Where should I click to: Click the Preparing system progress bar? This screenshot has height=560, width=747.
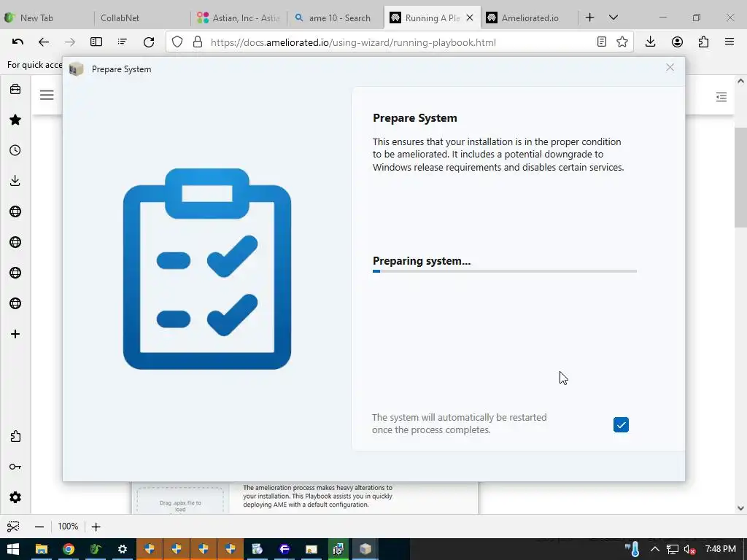tap(505, 271)
